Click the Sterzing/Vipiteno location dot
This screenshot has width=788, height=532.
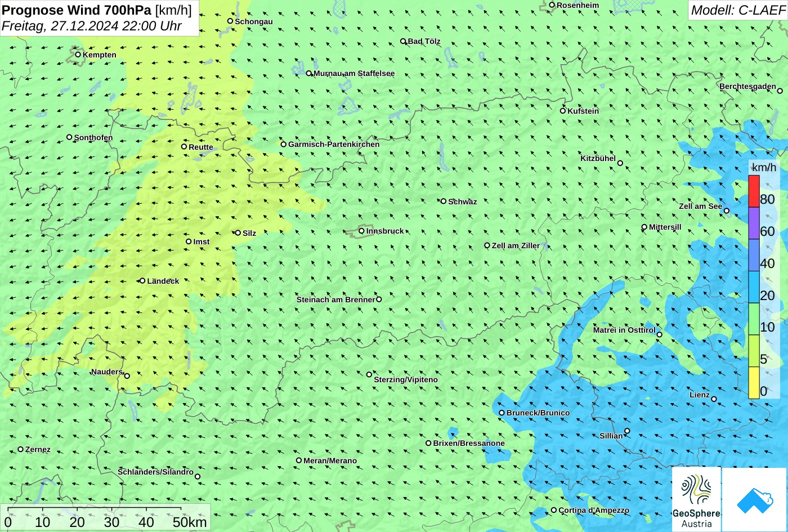369,374
